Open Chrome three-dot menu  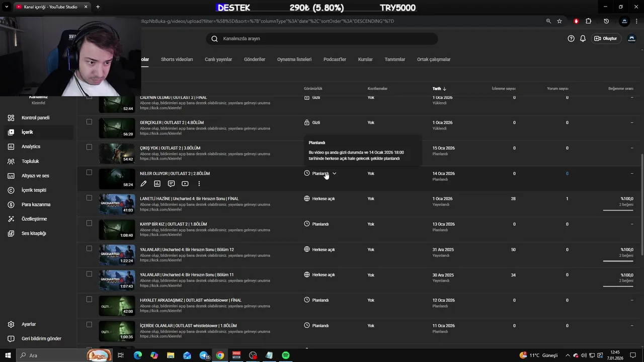click(637, 21)
